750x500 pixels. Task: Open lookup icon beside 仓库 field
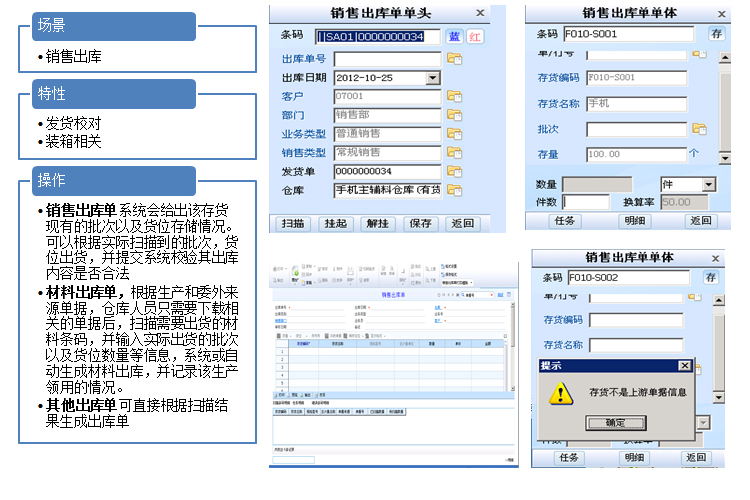pyautogui.click(x=454, y=190)
